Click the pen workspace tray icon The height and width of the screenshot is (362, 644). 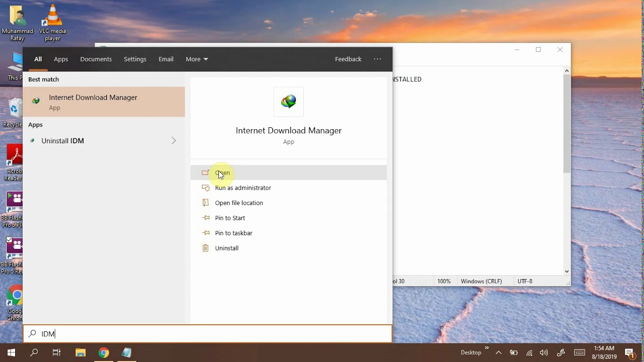pos(561,352)
